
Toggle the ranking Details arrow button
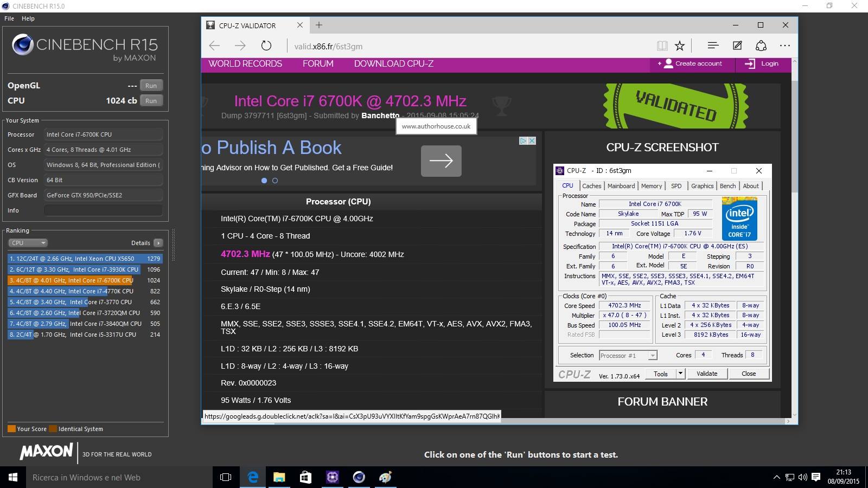point(158,243)
